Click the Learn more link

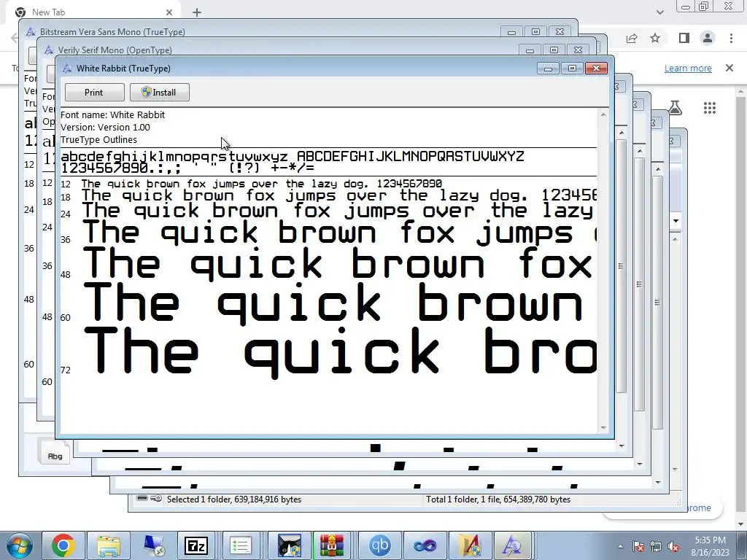coord(688,68)
